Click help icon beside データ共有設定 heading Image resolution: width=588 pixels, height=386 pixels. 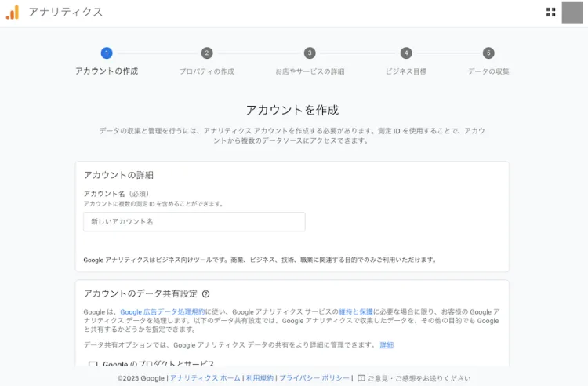pyautogui.click(x=205, y=293)
